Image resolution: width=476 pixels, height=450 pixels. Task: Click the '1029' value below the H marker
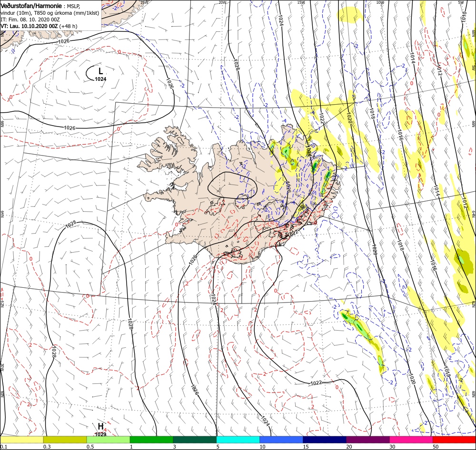[100, 434]
